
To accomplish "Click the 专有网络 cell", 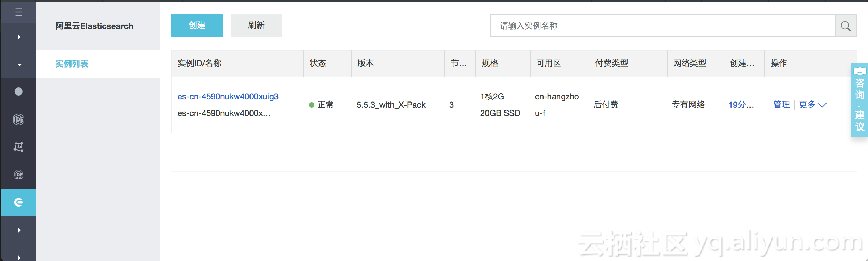I will [688, 105].
